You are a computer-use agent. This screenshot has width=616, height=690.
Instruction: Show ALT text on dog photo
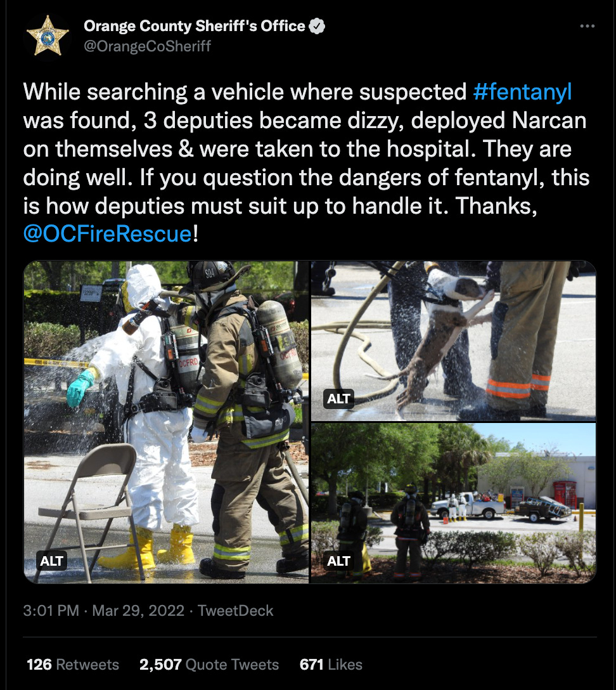(338, 399)
